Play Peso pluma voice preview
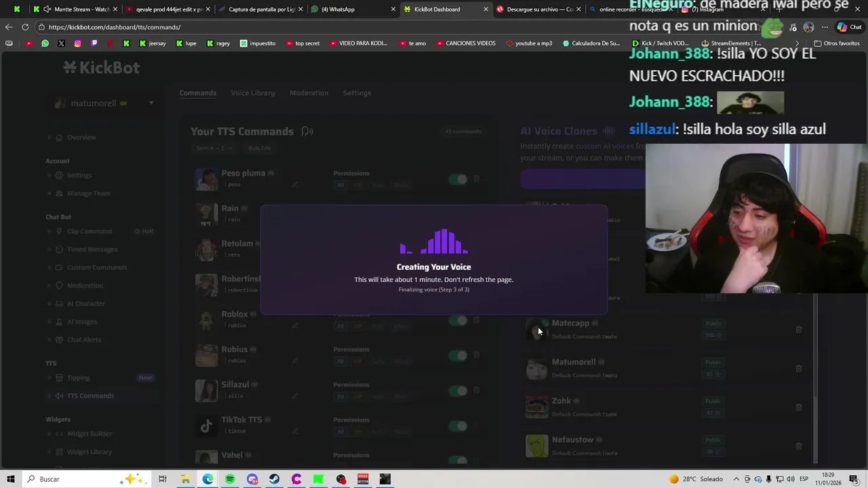 click(x=271, y=174)
